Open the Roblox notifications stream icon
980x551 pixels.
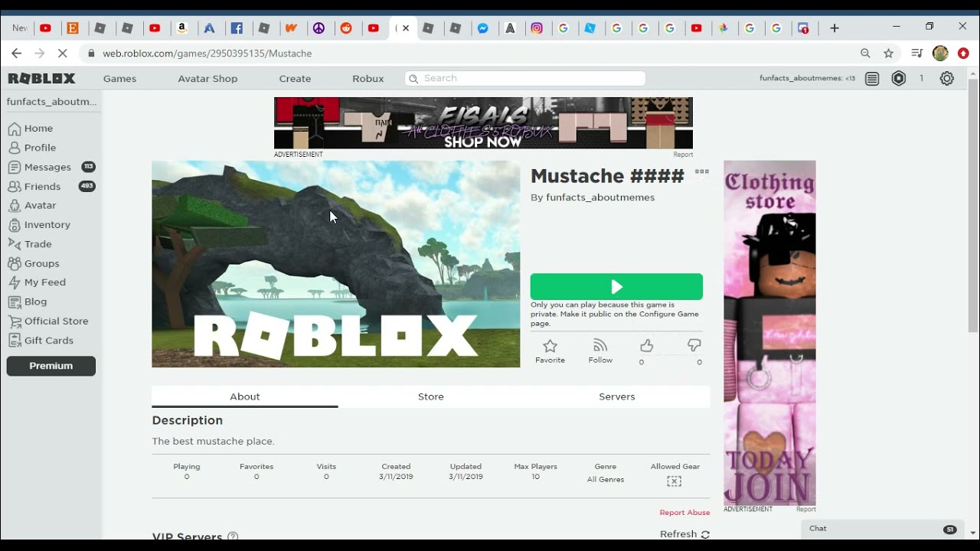point(872,78)
